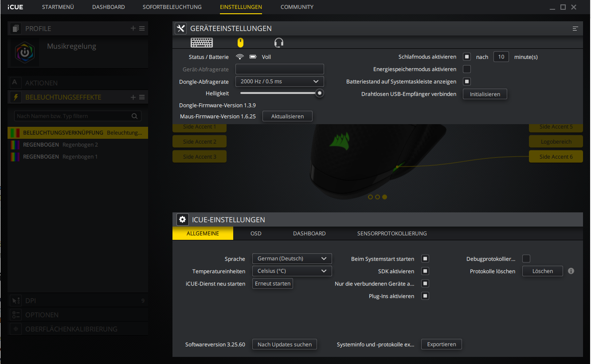Click the Regenbogen 1 rainbow color icon

(x=15, y=157)
